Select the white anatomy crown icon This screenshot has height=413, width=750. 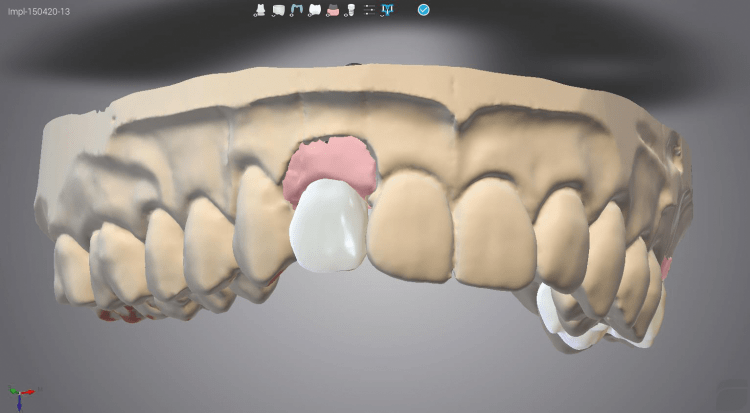(x=315, y=10)
